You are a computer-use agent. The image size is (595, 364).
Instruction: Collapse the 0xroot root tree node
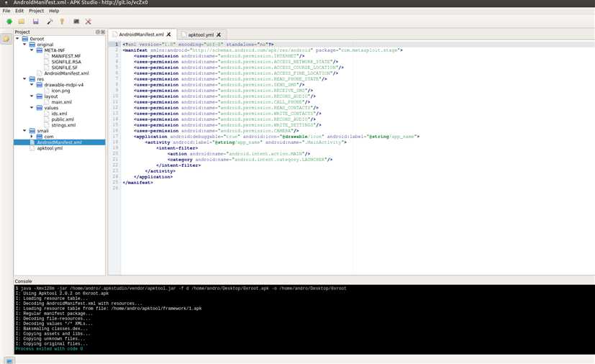(x=17, y=38)
